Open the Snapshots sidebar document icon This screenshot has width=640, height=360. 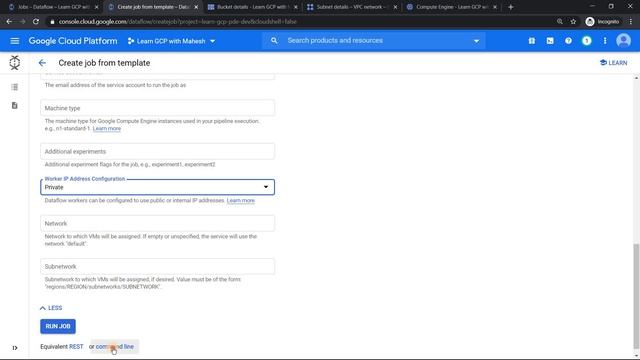pos(15,106)
